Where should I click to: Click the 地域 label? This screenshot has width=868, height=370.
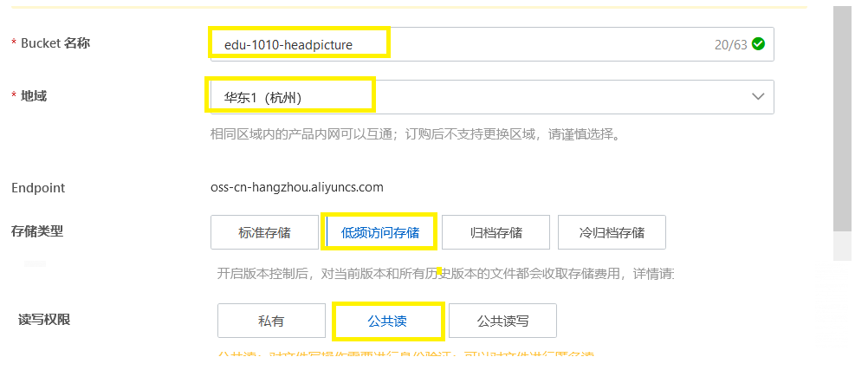point(34,96)
